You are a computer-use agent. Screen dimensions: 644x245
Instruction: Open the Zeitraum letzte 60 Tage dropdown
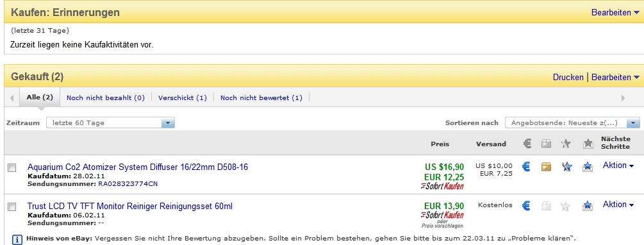point(110,122)
